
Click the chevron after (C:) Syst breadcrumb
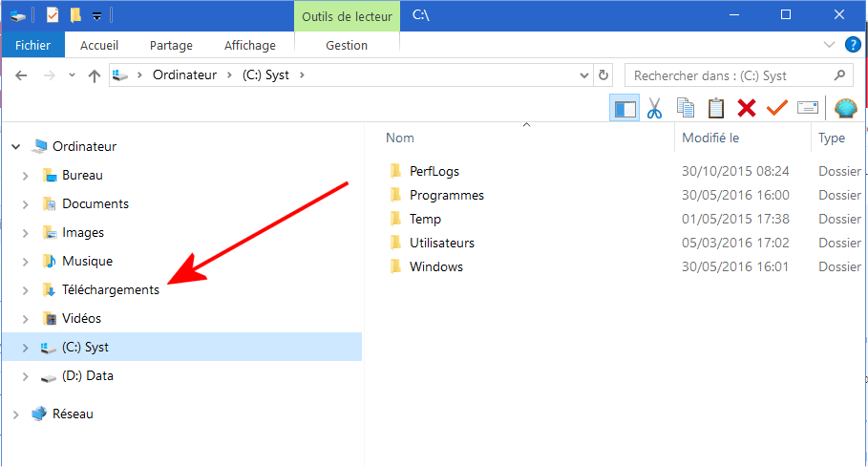tap(302, 74)
